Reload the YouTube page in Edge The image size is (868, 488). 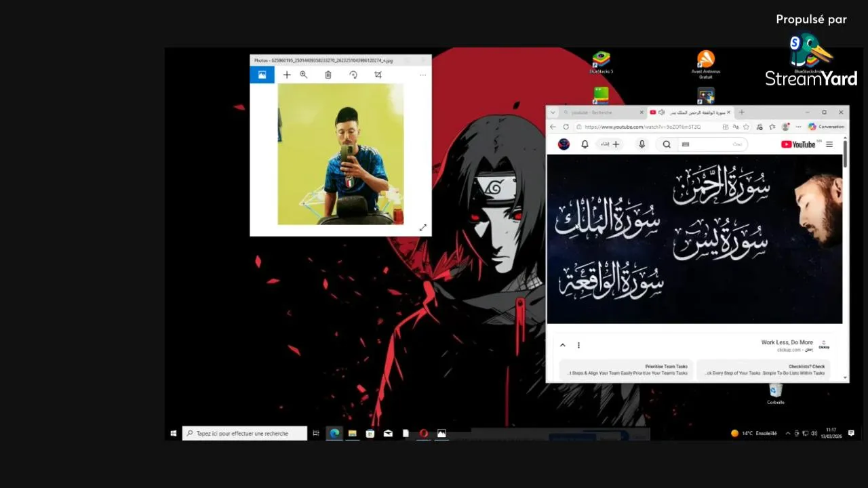[x=566, y=127]
